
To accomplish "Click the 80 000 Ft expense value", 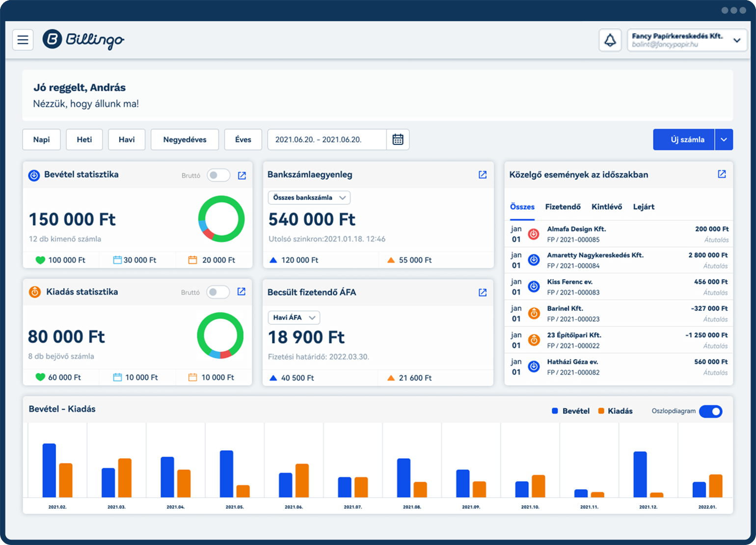I will coord(66,337).
